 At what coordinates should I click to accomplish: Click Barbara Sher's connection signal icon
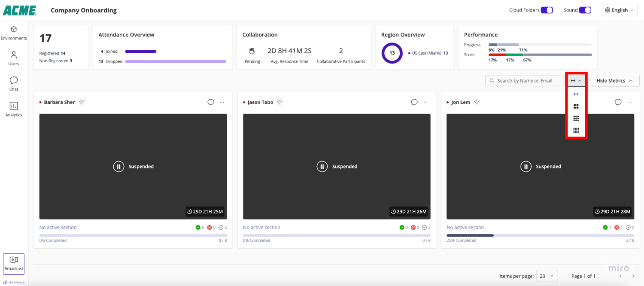82,102
